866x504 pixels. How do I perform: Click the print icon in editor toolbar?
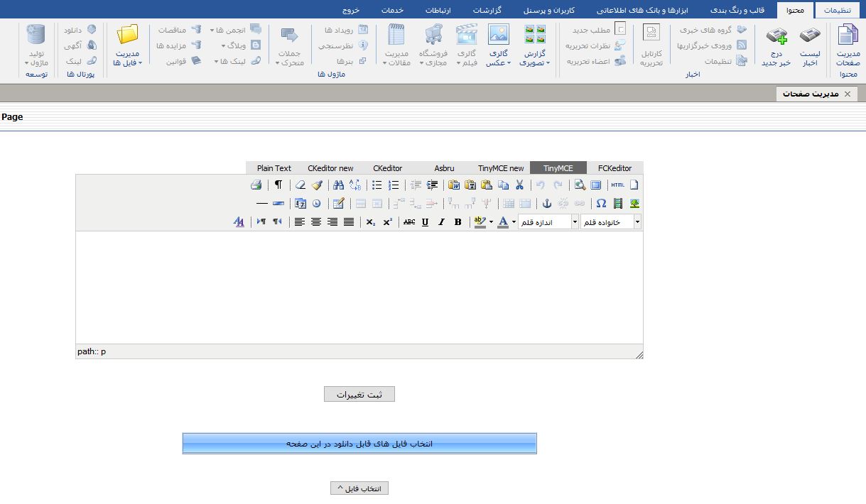(256, 185)
